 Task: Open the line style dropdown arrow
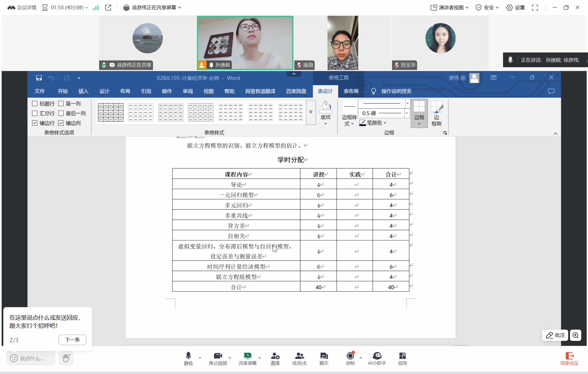point(407,103)
